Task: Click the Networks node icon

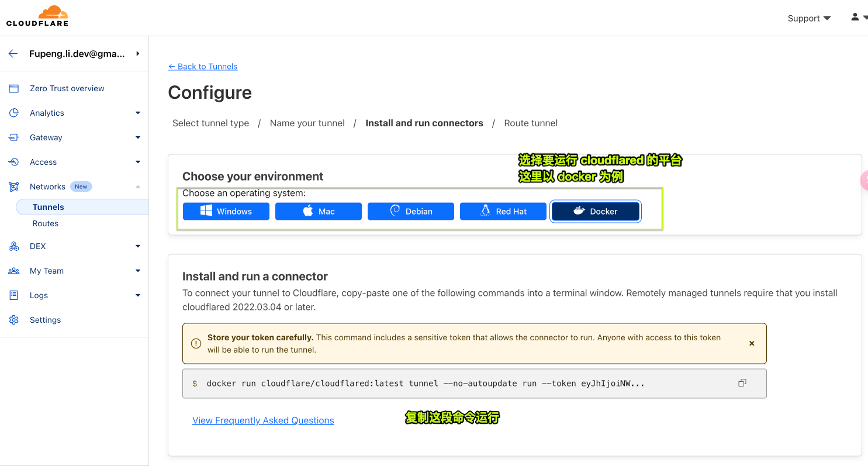Action: pos(14,187)
